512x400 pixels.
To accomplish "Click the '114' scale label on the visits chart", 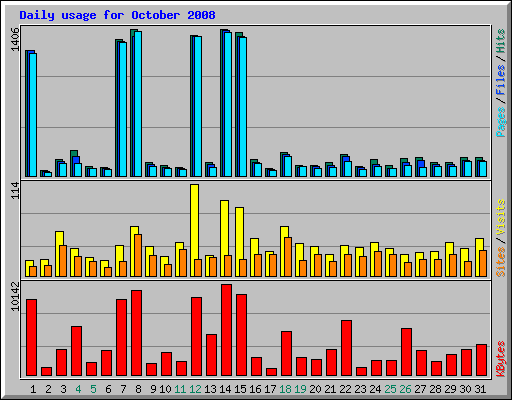I will click(x=15, y=191).
